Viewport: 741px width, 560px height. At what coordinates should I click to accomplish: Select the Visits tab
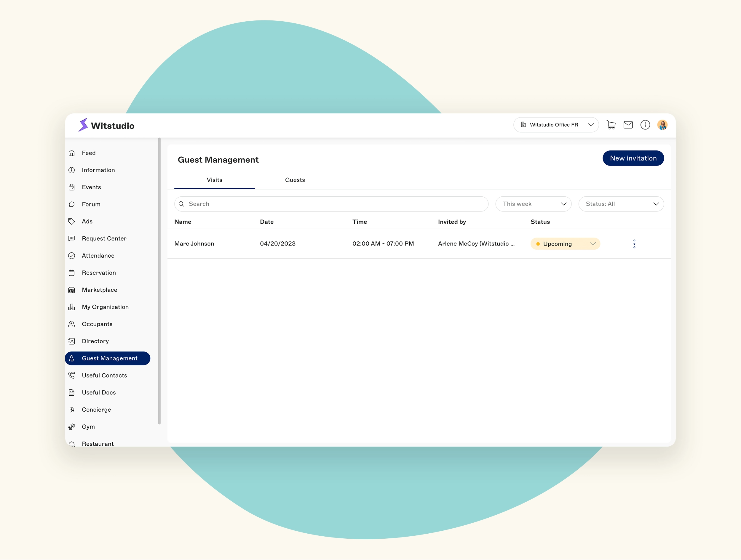pyautogui.click(x=214, y=180)
